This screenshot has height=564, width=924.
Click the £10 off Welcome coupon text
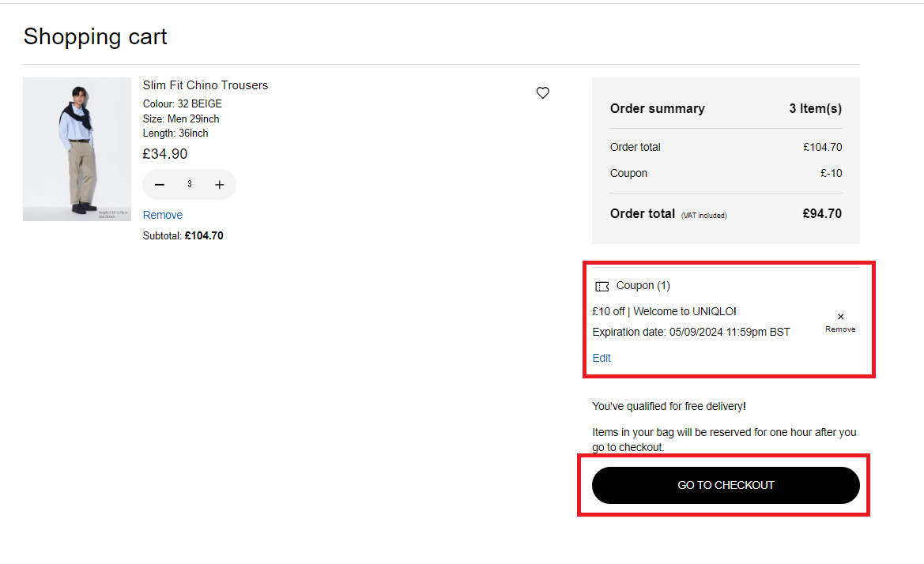[x=664, y=311]
